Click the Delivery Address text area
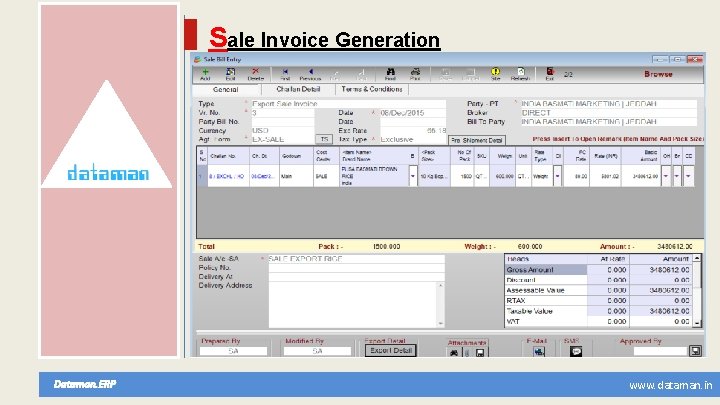Image resolution: width=720 pixels, height=405 pixels. 353,304
